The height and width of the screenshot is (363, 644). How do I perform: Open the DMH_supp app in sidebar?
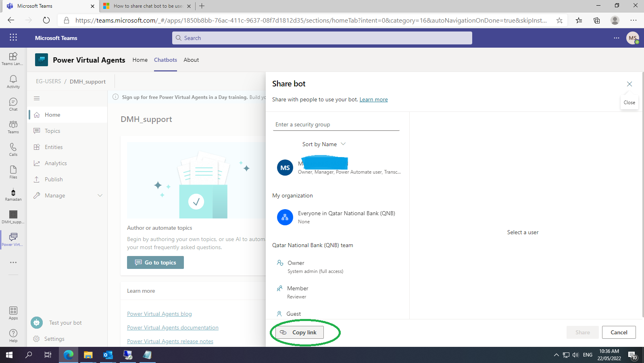pos(13,217)
